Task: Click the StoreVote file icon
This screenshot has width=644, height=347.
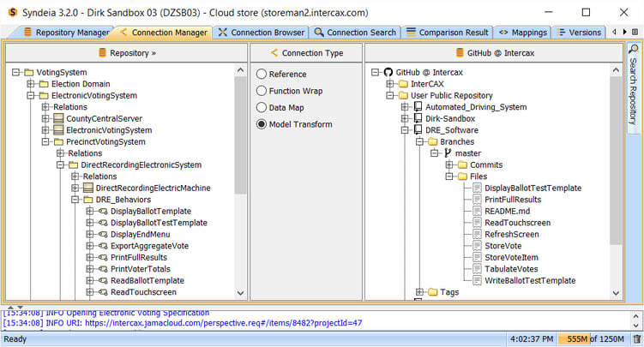Action: point(477,246)
